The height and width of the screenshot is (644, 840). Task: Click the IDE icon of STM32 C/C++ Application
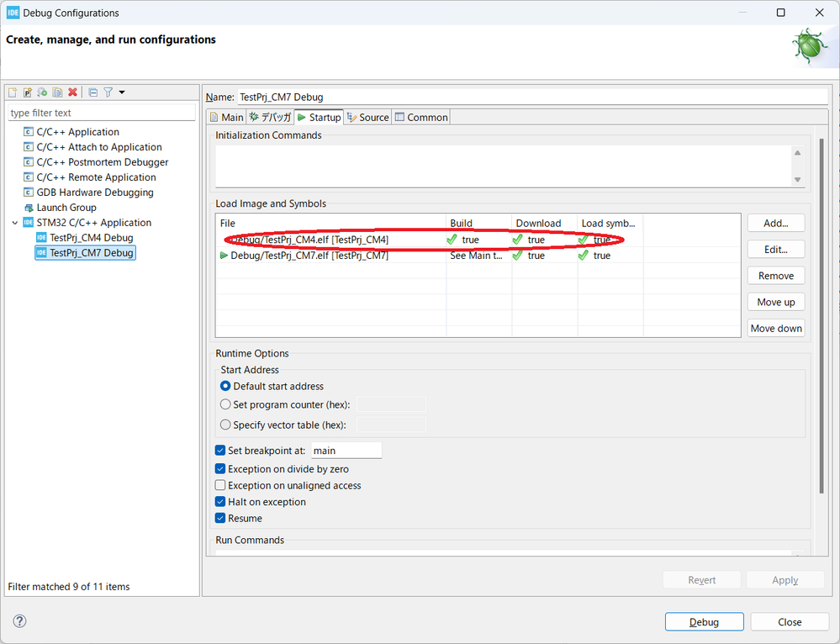click(x=29, y=222)
